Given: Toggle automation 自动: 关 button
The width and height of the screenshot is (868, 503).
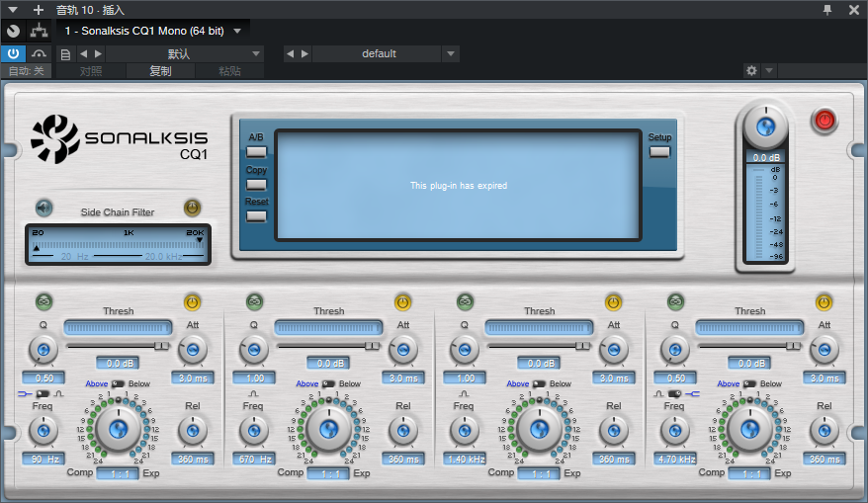Looking at the screenshot, I should [26, 71].
